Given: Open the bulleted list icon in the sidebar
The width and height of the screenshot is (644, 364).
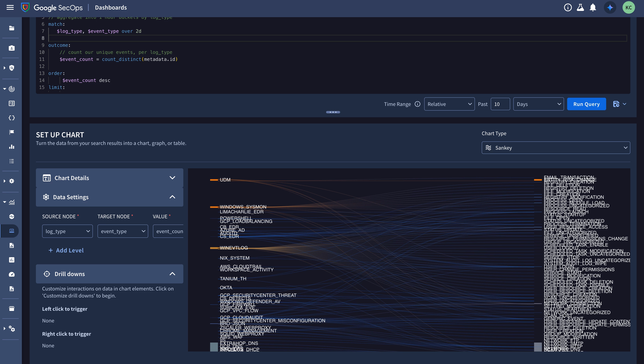Looking at the screenshot, I should pyautogui.click(x=12, y=161).
